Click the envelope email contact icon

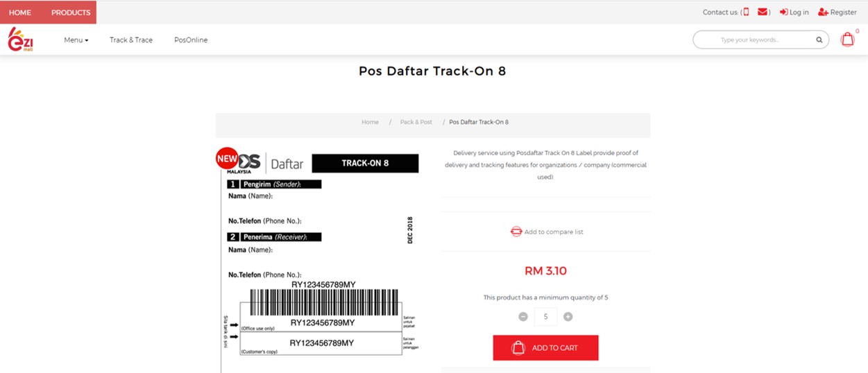pyautogui.click(x=763, y=12)
